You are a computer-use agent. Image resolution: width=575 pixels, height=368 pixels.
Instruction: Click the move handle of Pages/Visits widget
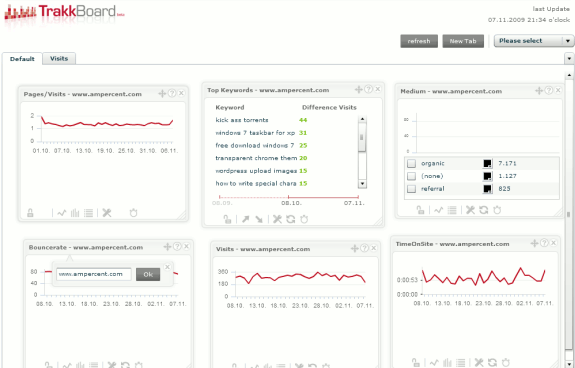point(162,94)
